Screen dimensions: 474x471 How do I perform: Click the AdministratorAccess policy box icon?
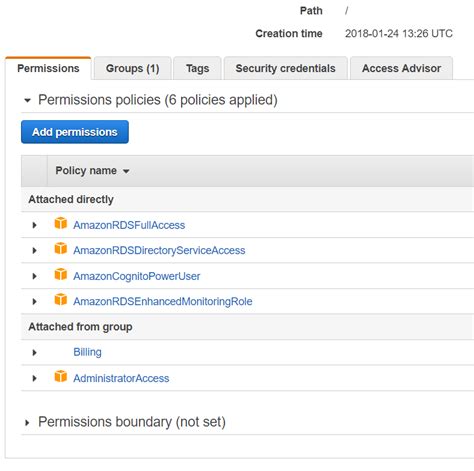tap(61, 376)
